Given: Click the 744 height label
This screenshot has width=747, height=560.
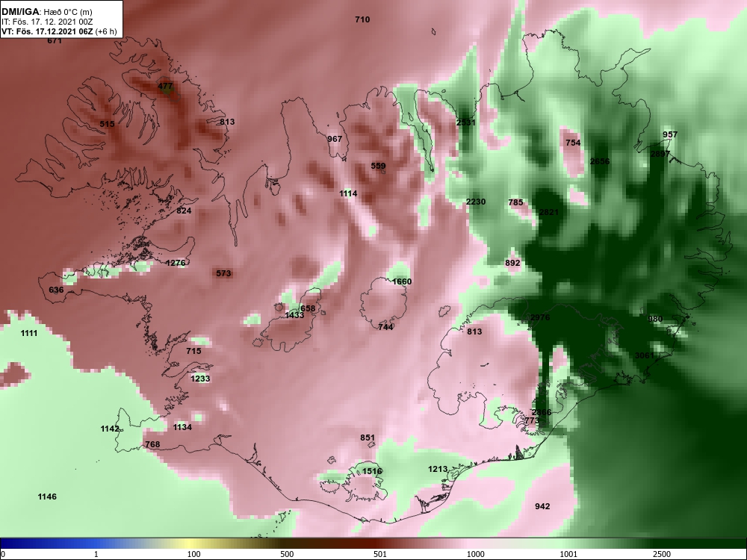Looking at the screenshot, I should (385, 327).
